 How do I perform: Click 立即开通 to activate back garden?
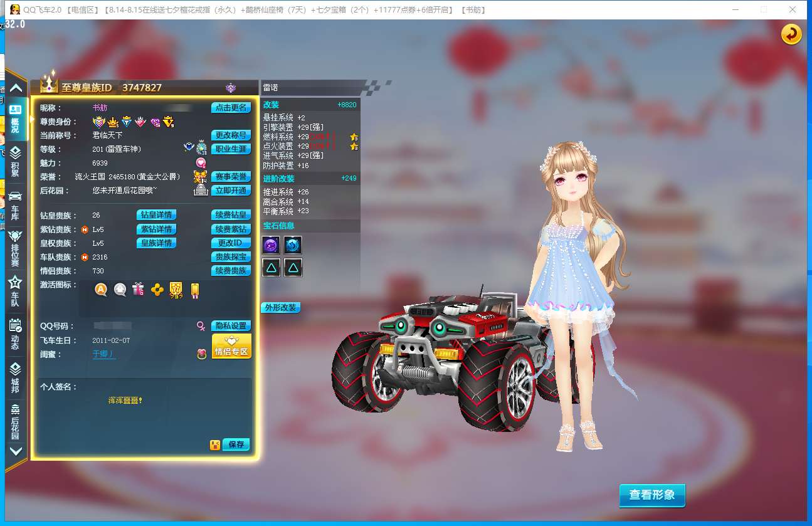point(231,191)
